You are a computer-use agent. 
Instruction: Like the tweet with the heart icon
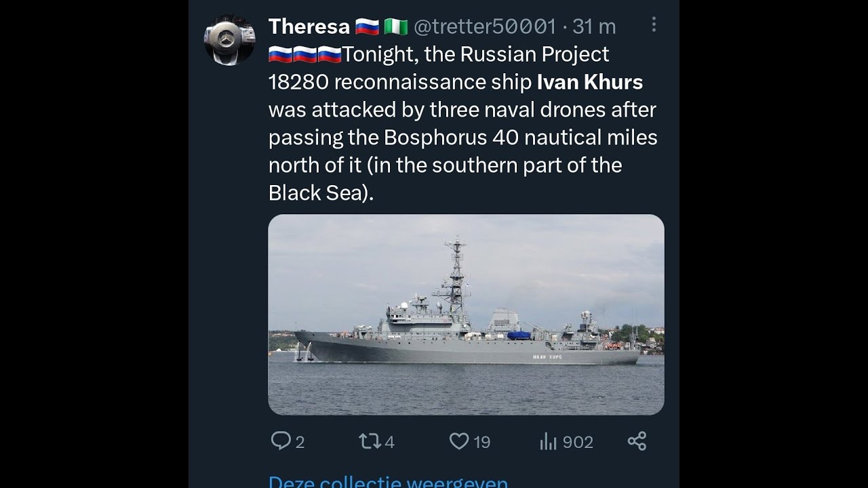459,442
